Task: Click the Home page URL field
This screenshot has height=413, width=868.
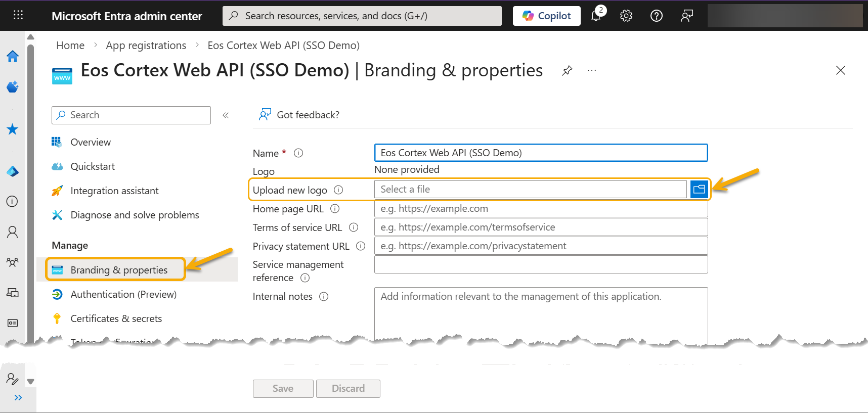Action: pyautogui.click(x=541, y=208)
